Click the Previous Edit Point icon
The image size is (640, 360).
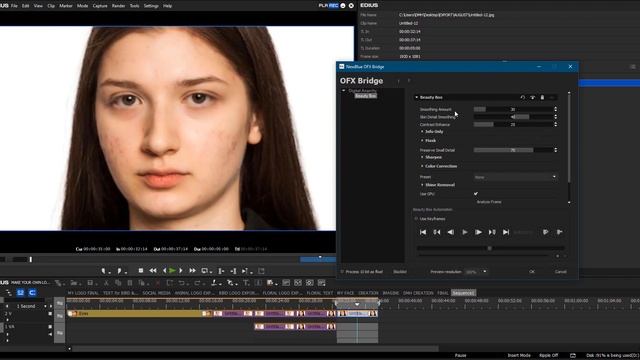tap(221, 271)
